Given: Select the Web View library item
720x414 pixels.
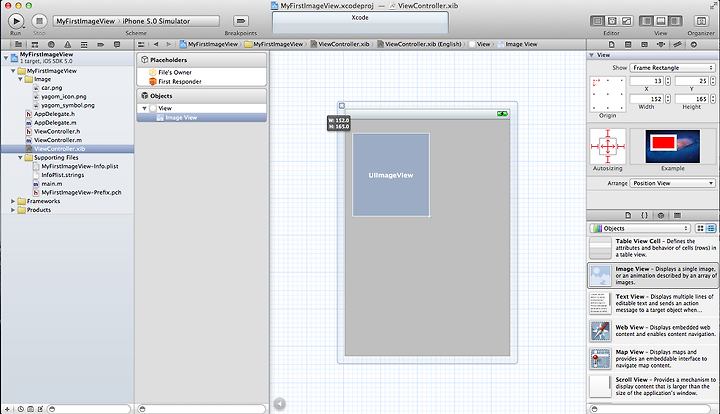Looking at the screenshot, I should [x=652, y=331].
